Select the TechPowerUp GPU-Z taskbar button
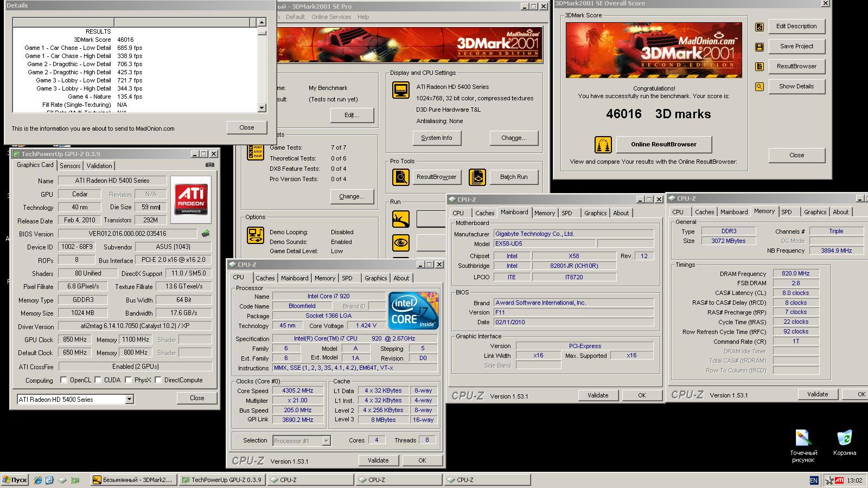 (x=222, y=480)
